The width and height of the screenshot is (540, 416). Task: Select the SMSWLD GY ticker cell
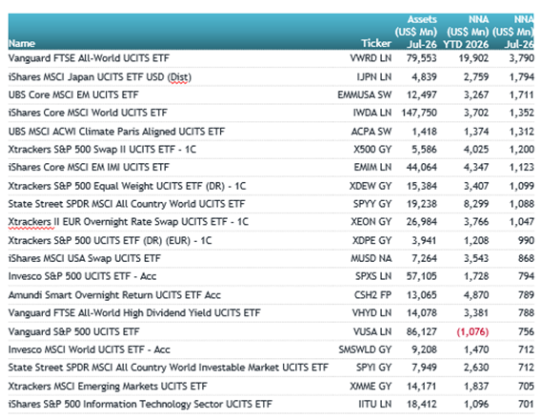click(365, 350)
